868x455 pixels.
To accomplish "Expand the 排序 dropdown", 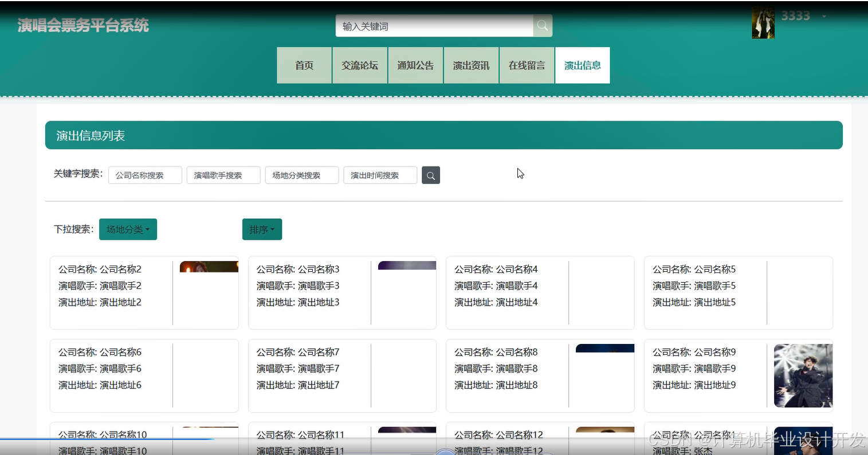I will point(262,230).
